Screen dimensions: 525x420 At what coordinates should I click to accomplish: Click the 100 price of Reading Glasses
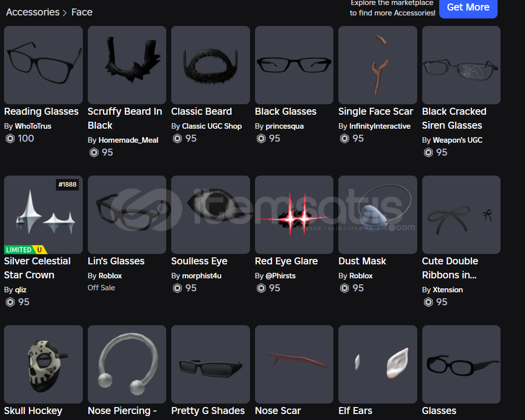[26, 139]
